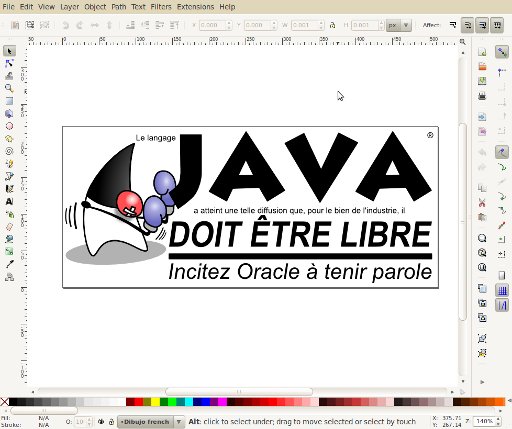Viewport: 512px width, 429px height.
Task: Click the Ungroup objects icon
Action: click(482, 353)
